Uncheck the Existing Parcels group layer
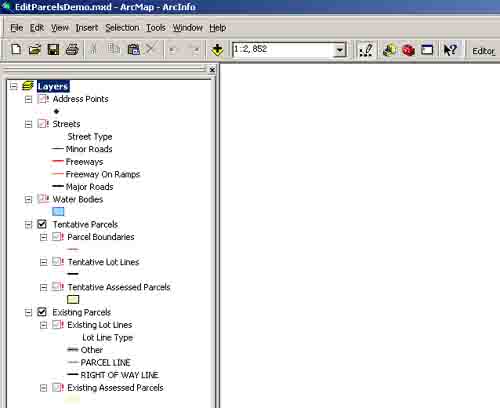This screenshot has height=408, width=500. coord(42,312)
